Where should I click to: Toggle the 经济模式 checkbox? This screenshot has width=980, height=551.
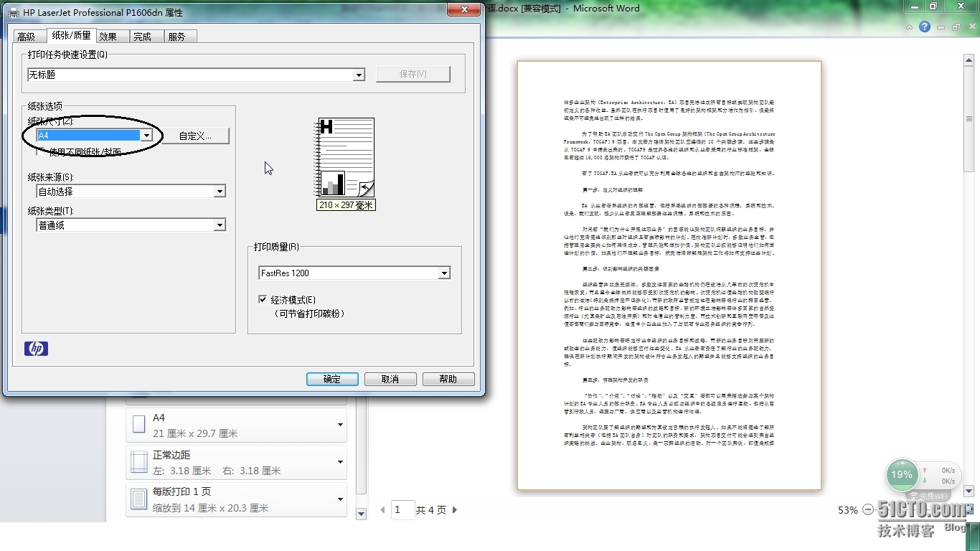click(263, 299)
